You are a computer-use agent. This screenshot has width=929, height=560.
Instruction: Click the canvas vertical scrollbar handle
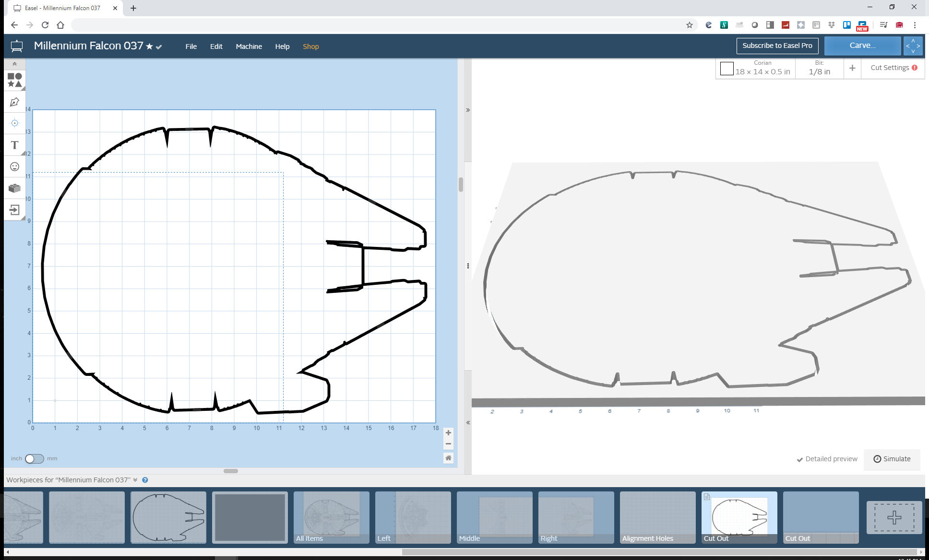click(461, 185)
